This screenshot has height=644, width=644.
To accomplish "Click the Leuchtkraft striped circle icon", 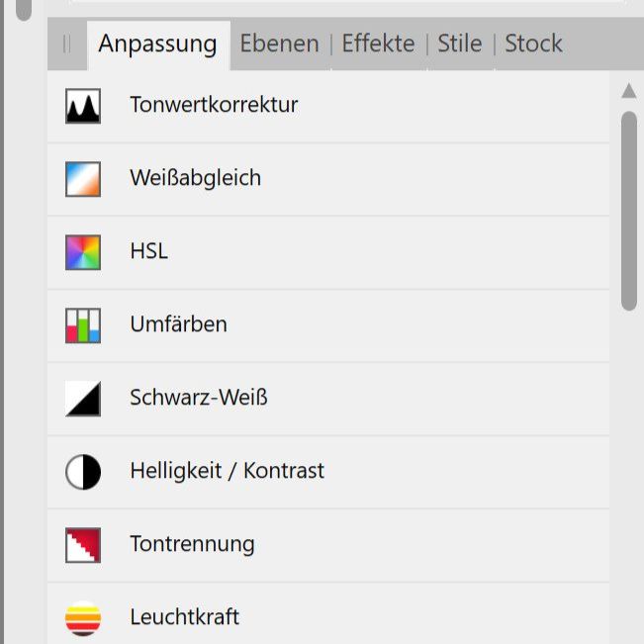I will point(83,617).
